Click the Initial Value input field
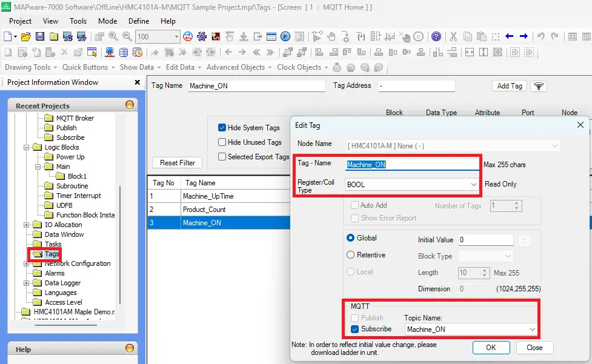The width and height of the screenshot is (592, 364). coord(485,240)
